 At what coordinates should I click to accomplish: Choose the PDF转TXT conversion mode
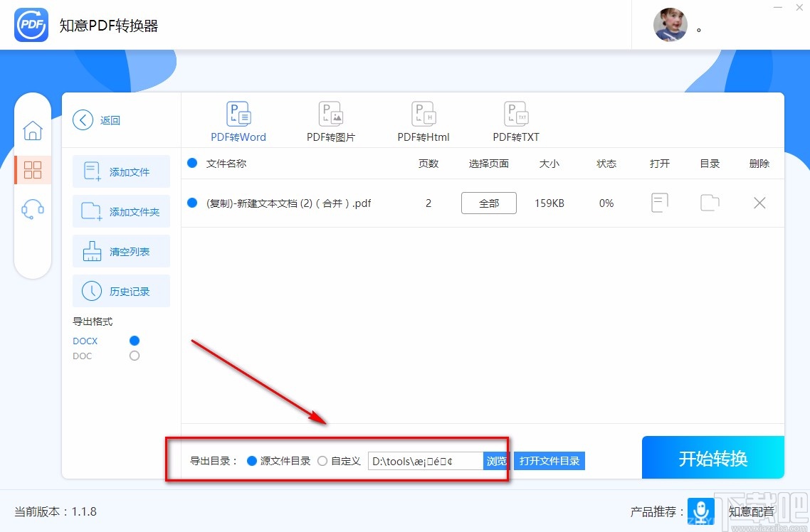pyautogui.click(x=515, y=121)
